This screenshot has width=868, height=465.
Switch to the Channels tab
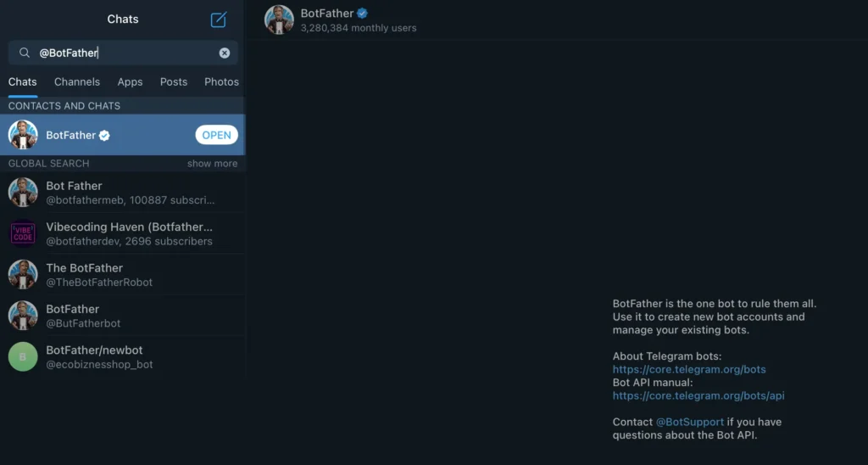[x=77, y=82]
